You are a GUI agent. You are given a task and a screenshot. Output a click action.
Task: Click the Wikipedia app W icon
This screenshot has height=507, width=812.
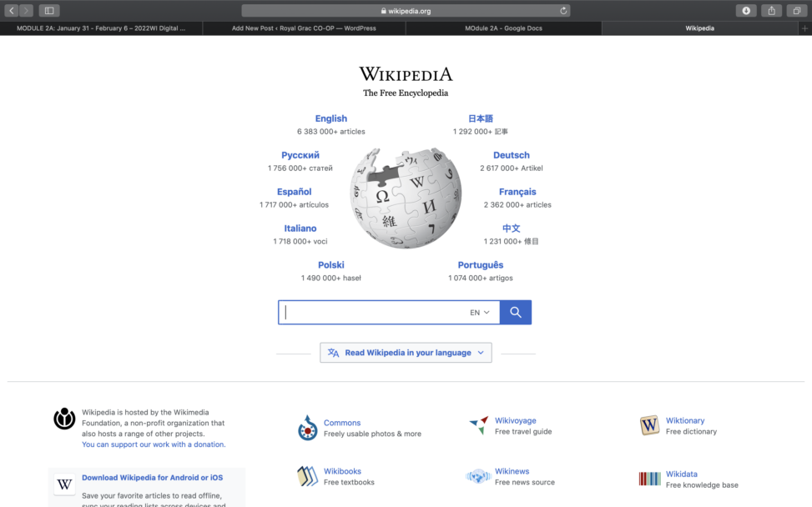pos(65,484)
